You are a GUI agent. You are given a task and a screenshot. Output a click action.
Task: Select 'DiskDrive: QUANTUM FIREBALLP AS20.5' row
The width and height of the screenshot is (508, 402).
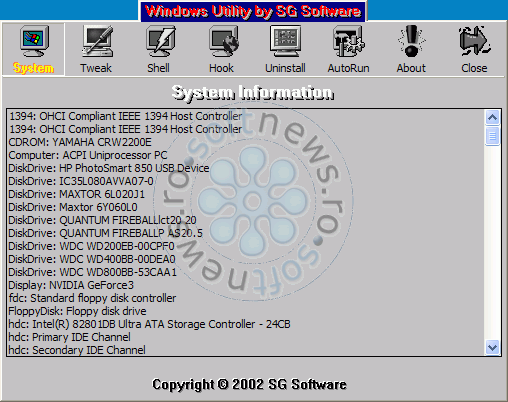tap(245, 233)
